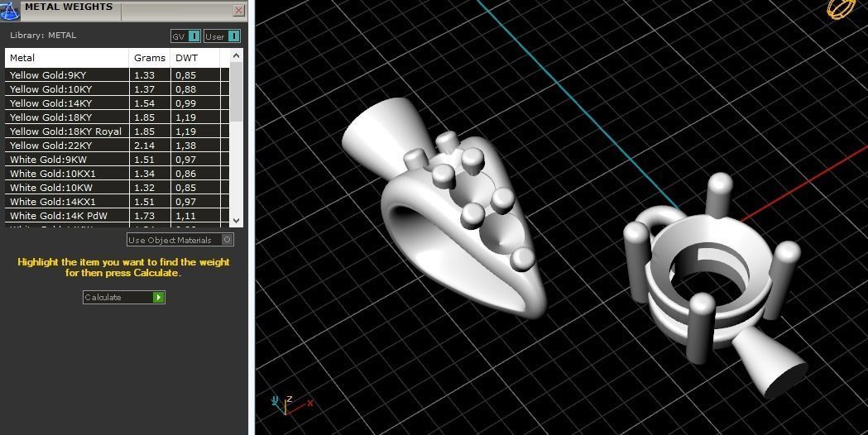Toggle the GV library button
This screenshot has height=435, width=868.
pos(185,36)
